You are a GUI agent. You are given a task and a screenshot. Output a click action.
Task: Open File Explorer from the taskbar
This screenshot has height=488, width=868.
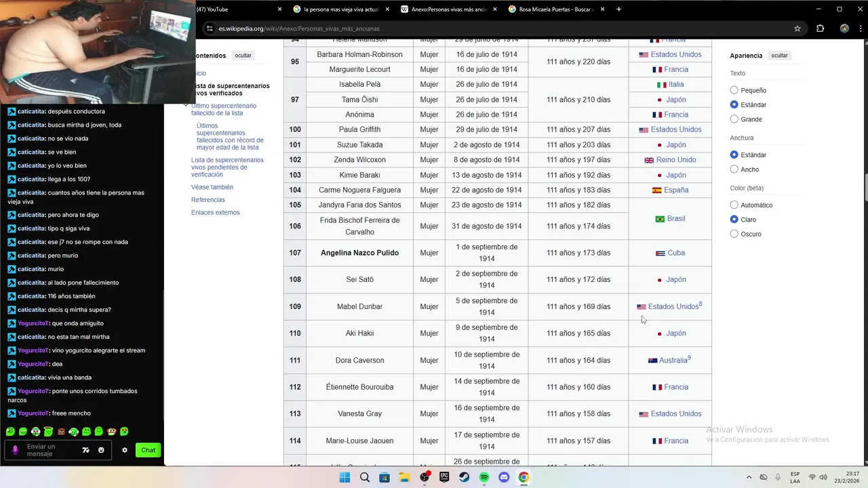coord(404,477)
